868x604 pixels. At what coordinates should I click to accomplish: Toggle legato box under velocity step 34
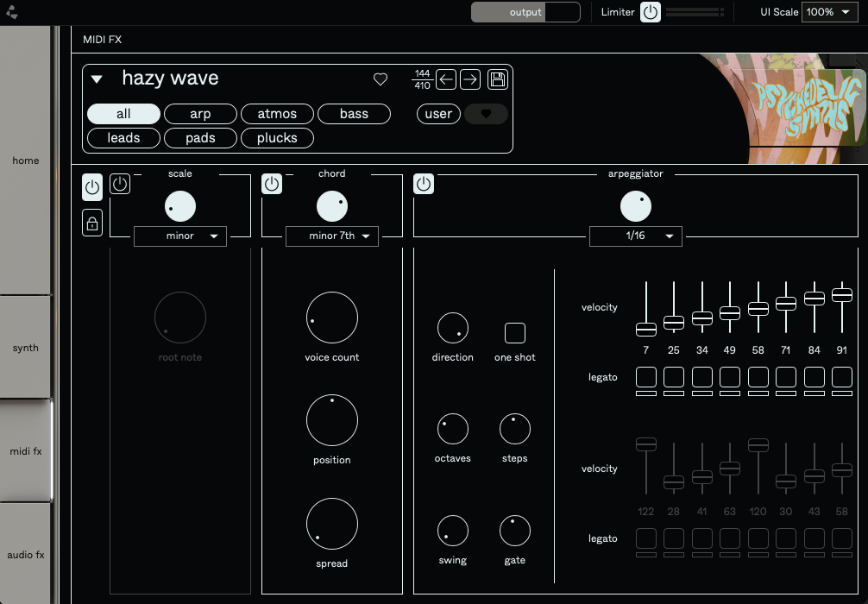(702, 378)
